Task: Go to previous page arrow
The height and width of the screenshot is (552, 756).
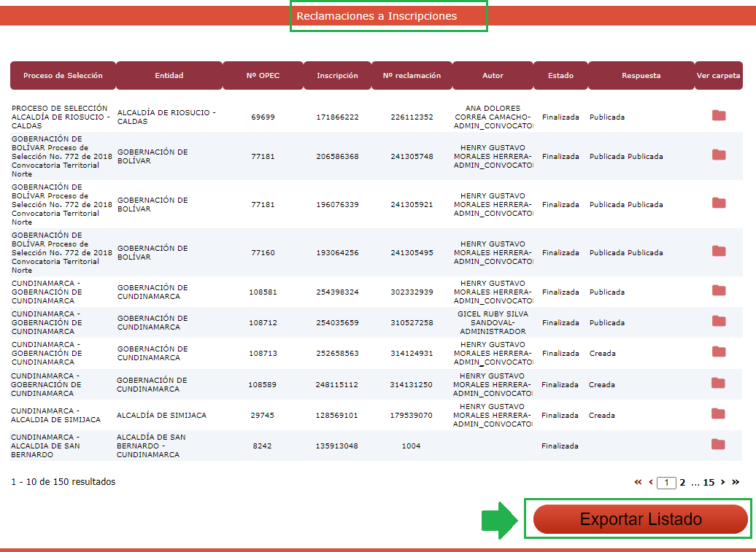Action: [650, 482]
